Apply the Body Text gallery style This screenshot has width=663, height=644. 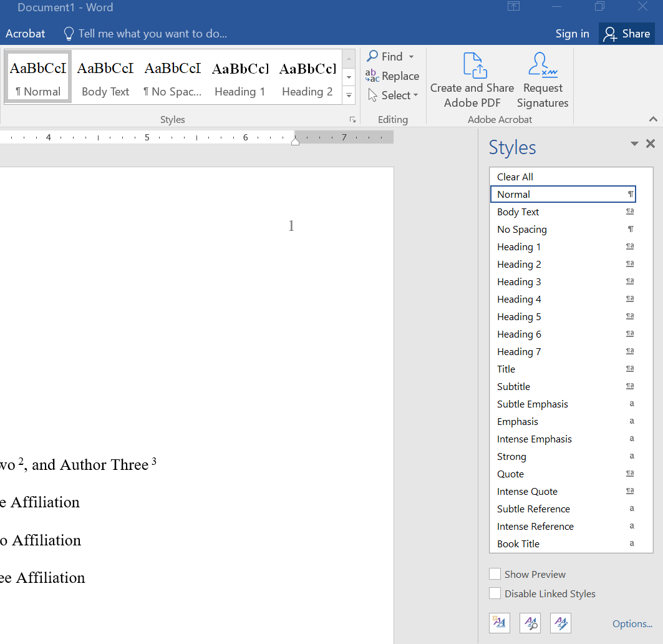pos(105,77)
